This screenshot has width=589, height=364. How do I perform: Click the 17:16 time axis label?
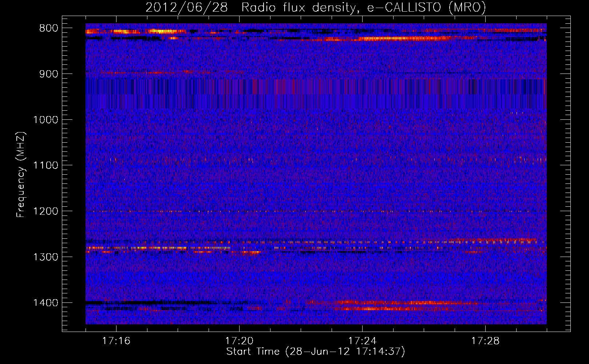[116, 341]
